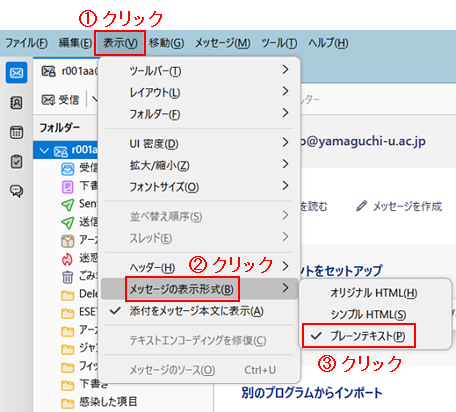The height and width of the screenshot is (412, 456).
Task: Open the Calendar sidebar icon
Action: pos(16,132)
